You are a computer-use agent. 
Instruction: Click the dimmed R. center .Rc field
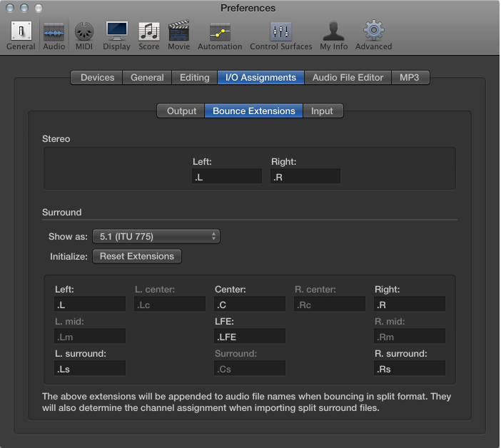pos(330,305)
